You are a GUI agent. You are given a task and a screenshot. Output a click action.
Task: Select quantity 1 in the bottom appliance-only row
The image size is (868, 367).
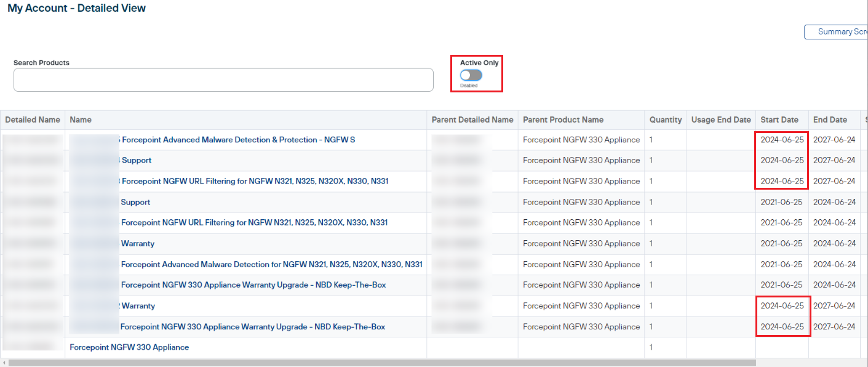pos(651,347)
